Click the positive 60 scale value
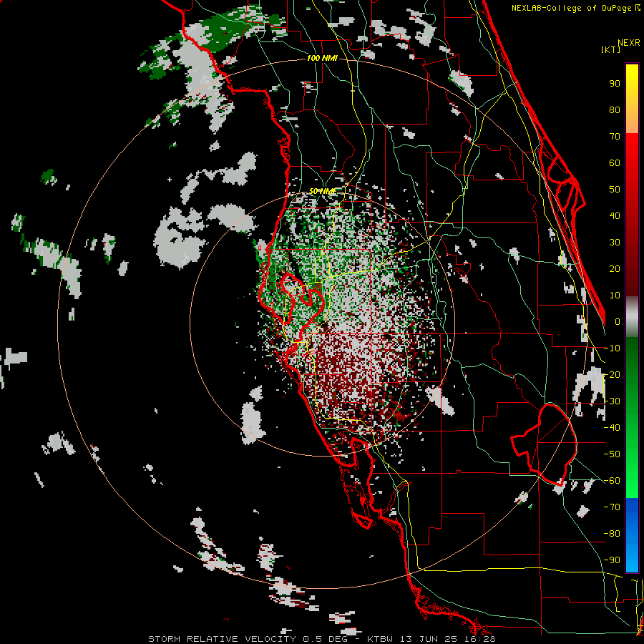 [x=615, y=162]
